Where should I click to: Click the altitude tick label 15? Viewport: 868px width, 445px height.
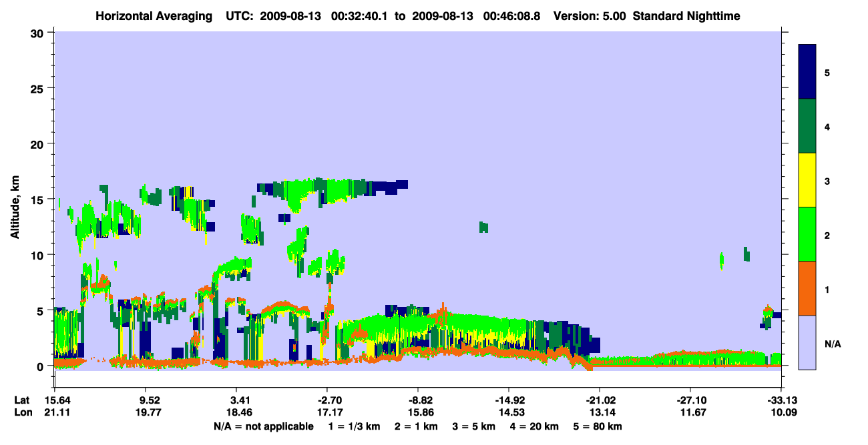tap(39, 199)
